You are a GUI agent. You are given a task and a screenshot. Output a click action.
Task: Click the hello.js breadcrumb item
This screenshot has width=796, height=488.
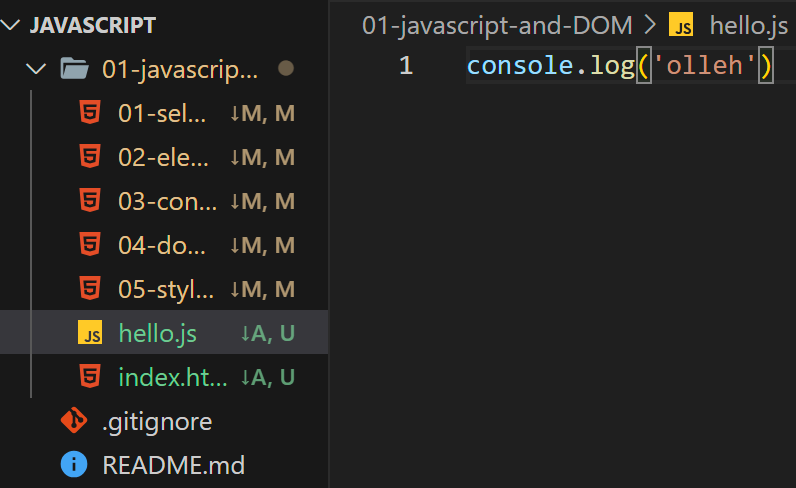(x=748, y=25)
